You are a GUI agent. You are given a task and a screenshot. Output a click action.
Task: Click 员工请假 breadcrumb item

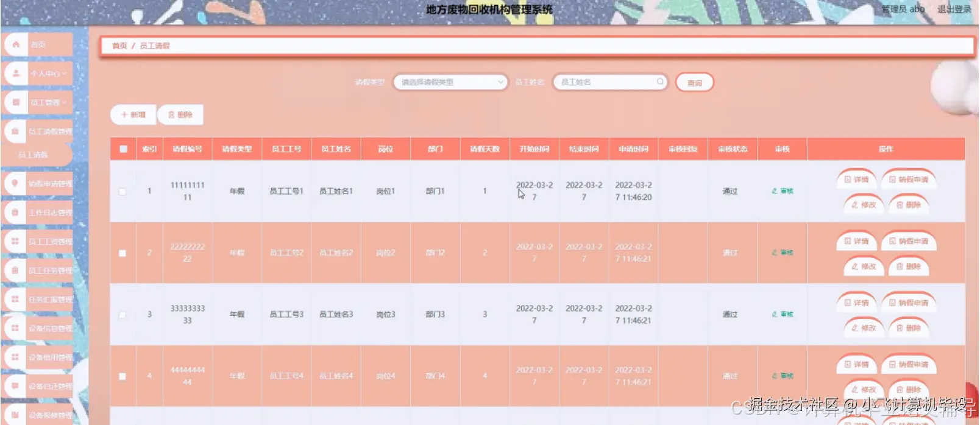155,46
